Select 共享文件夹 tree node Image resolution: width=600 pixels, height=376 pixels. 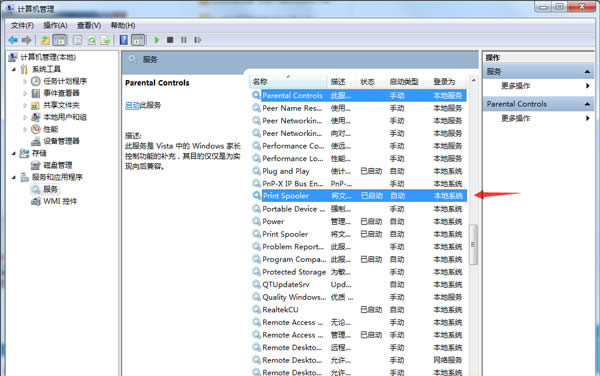61,105
